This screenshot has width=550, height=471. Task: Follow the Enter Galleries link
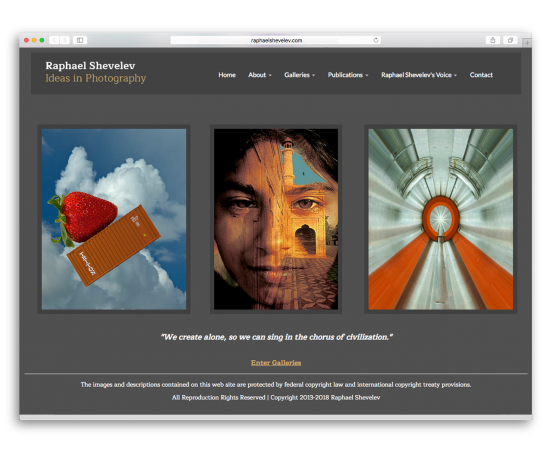coord(276,363)
